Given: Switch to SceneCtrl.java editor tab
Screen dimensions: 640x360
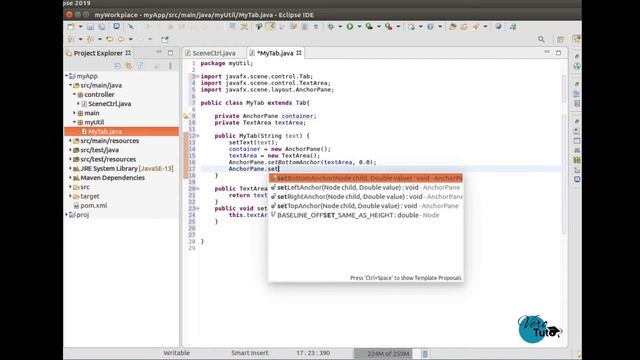Looking at the screenshot, I should point(210,53).
